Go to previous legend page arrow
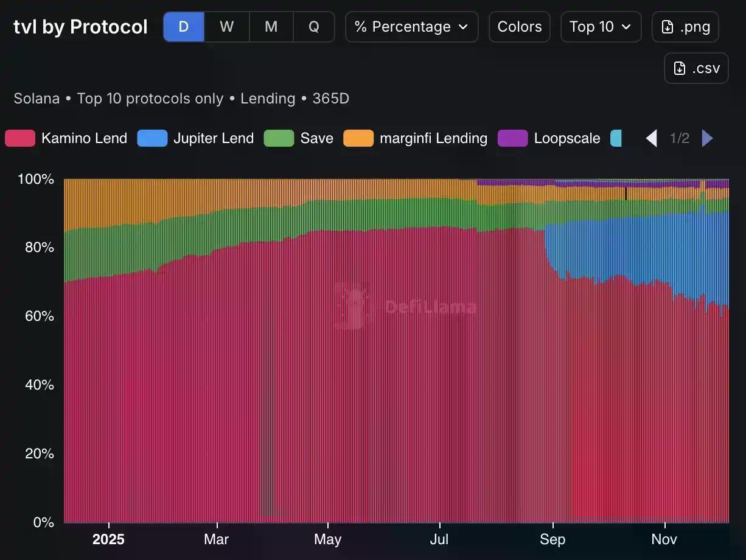The width and height of the screenshot is (746, 560). coord(652,138)
